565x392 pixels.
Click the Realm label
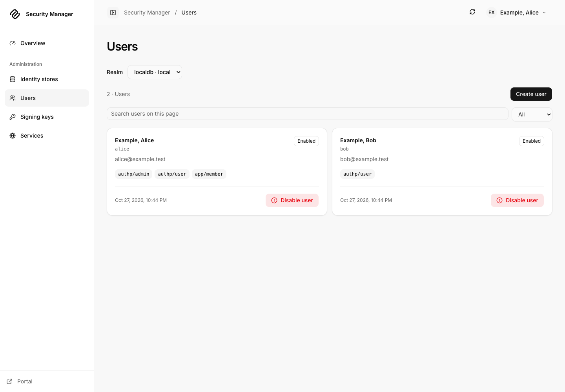click(x=115, y=72)
